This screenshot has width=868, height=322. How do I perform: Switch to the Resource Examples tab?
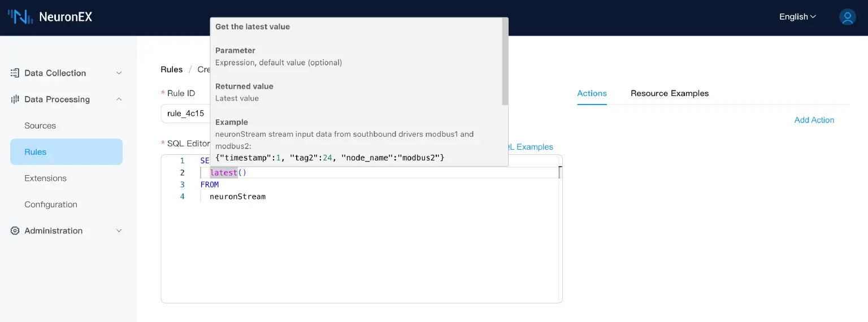669,93
